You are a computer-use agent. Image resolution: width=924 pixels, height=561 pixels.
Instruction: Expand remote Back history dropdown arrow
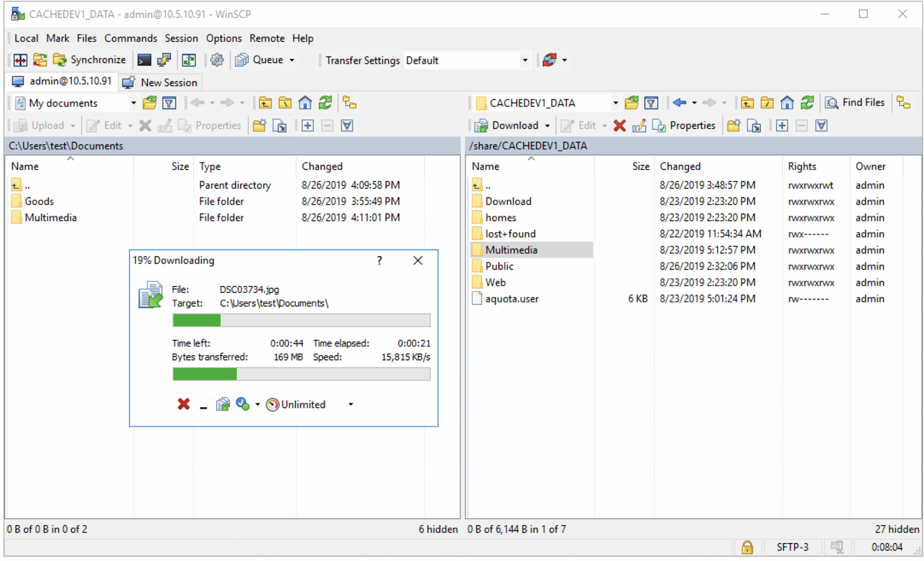coord(694,103)
